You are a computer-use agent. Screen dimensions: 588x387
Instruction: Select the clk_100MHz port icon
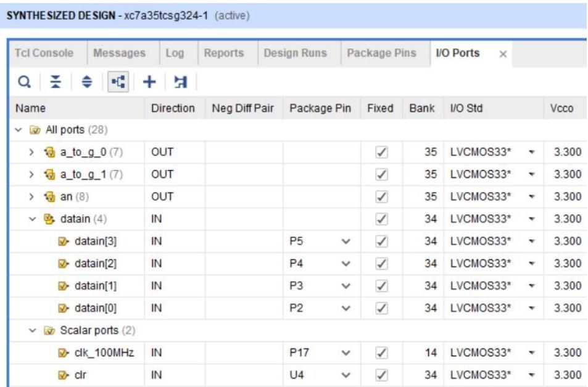tap(63, 352)
